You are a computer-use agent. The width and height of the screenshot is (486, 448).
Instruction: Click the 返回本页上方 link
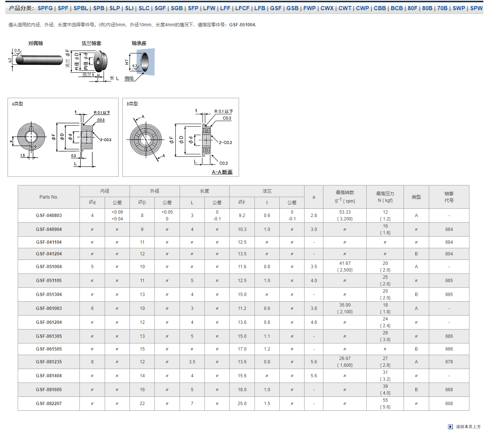[468, 427]
